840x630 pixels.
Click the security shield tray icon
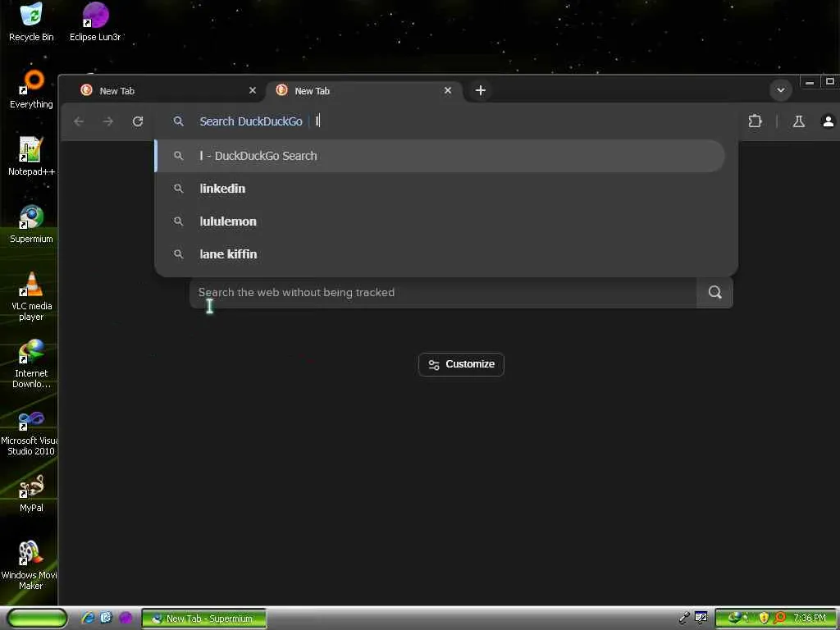(x=764, y=618)
